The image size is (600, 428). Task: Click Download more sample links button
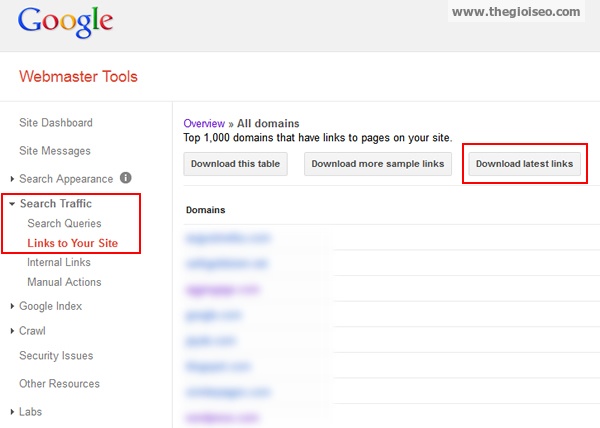(x=378, y=164)
